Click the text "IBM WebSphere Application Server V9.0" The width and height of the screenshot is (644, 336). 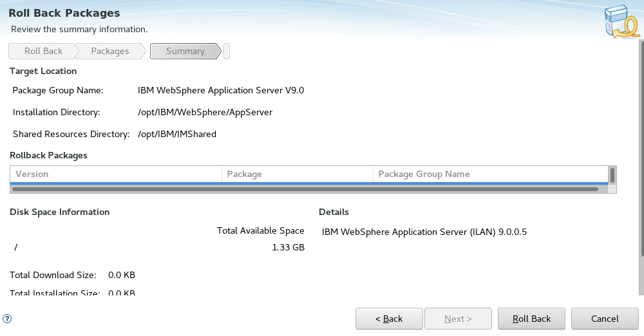[x=221, y=90]
